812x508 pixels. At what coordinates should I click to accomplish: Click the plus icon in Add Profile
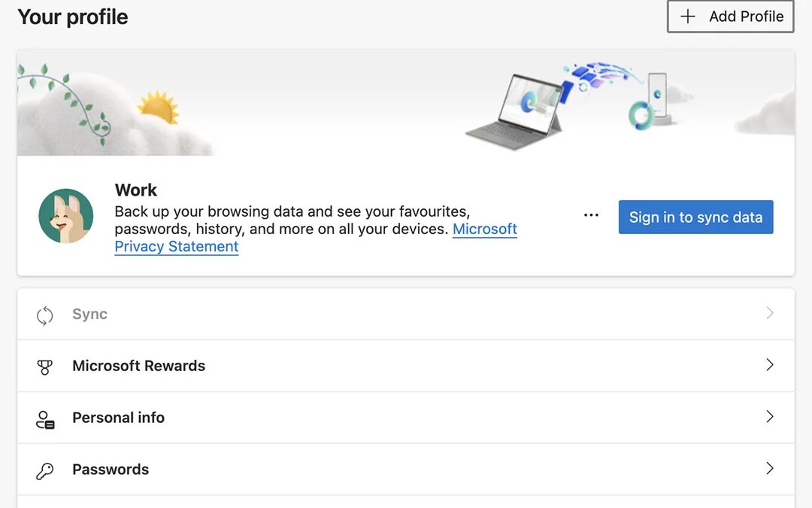(x=687, y=17)
